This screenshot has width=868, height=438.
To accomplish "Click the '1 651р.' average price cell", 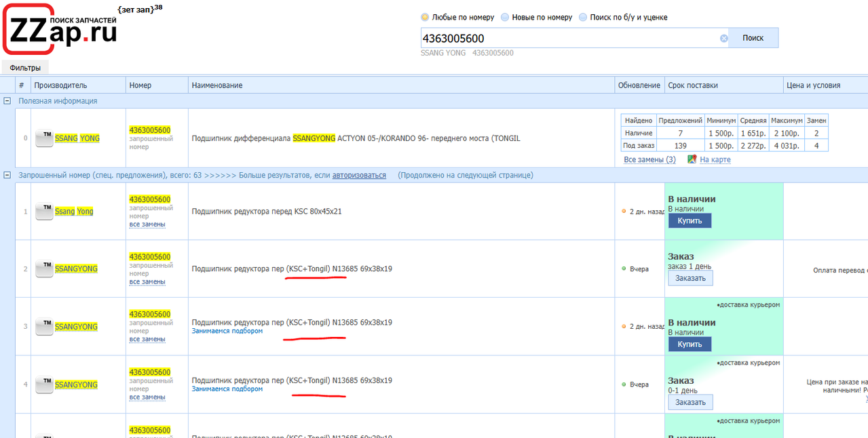I will tap(752, 133).
